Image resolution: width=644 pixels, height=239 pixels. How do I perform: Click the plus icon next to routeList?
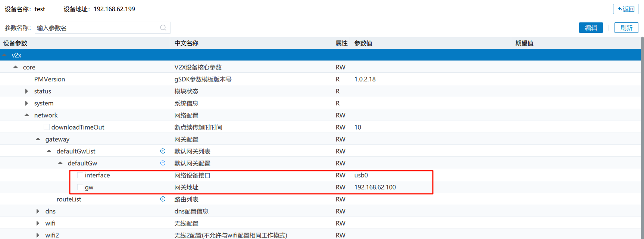163,199
